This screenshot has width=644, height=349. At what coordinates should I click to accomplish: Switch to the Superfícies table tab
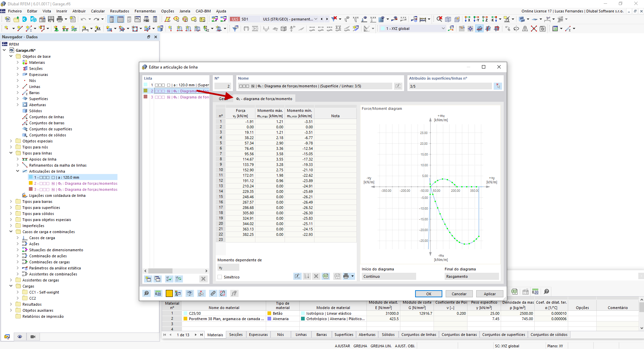344,335
